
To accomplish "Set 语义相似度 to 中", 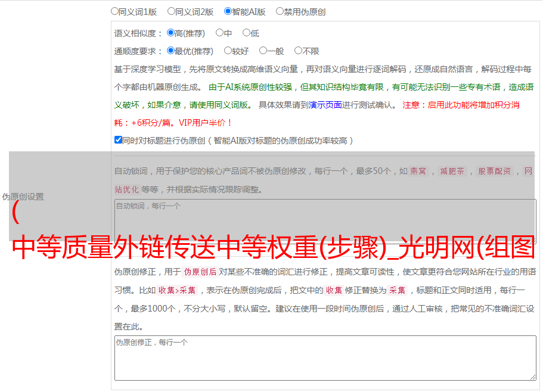I will click(219, 33).
